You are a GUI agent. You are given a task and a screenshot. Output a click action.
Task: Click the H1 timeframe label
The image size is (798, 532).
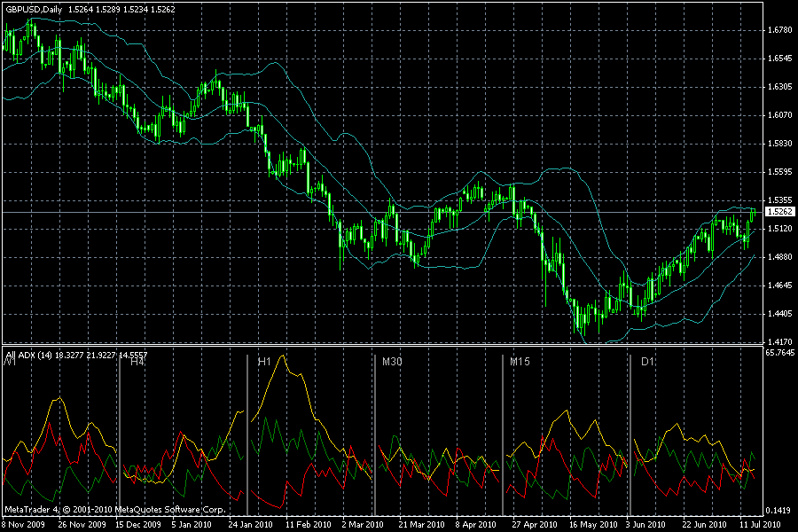pos(264,362)
